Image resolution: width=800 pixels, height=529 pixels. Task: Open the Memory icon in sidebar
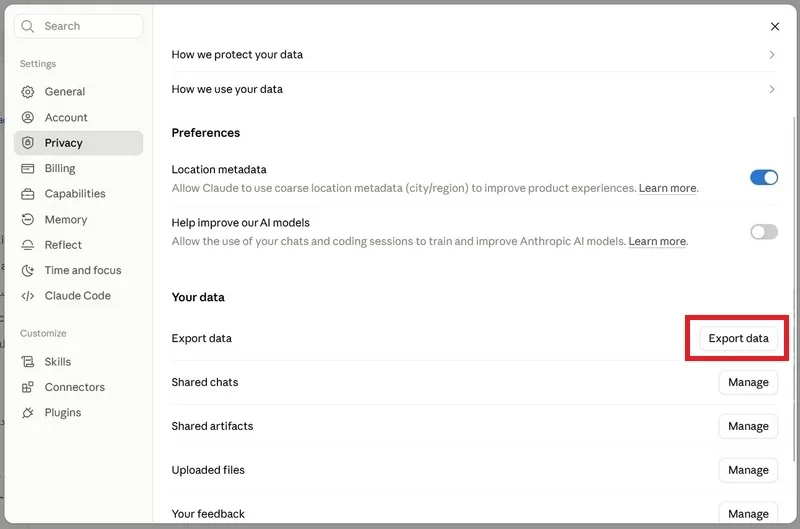28,219
